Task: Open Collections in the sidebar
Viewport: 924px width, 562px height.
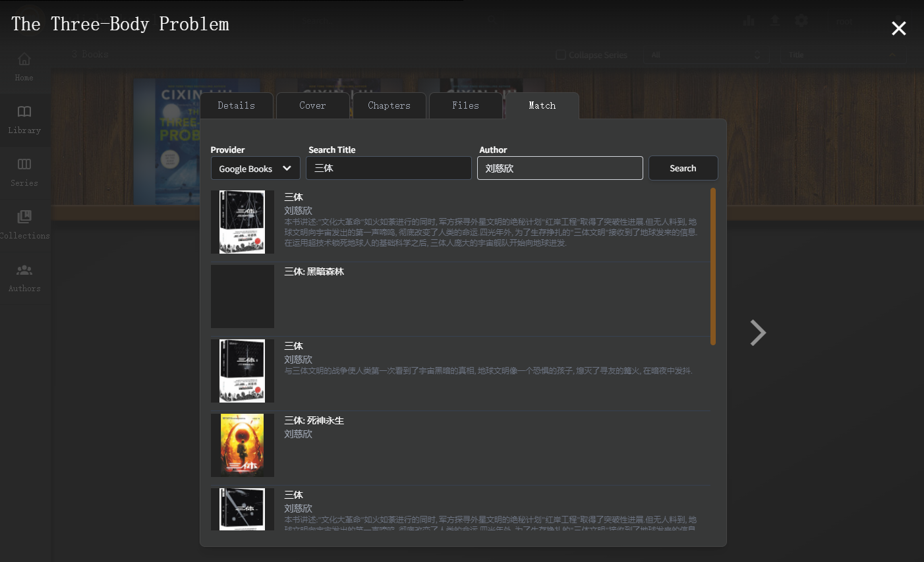Action: point(24,225)
